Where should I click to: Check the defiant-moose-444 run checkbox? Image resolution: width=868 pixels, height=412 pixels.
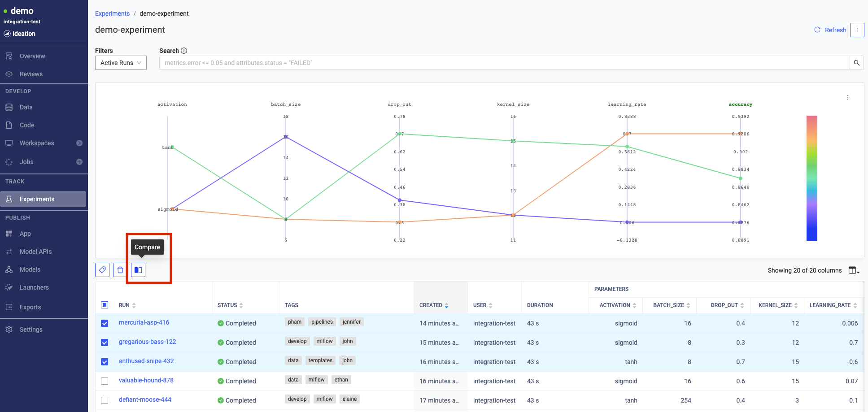[105, 400]
